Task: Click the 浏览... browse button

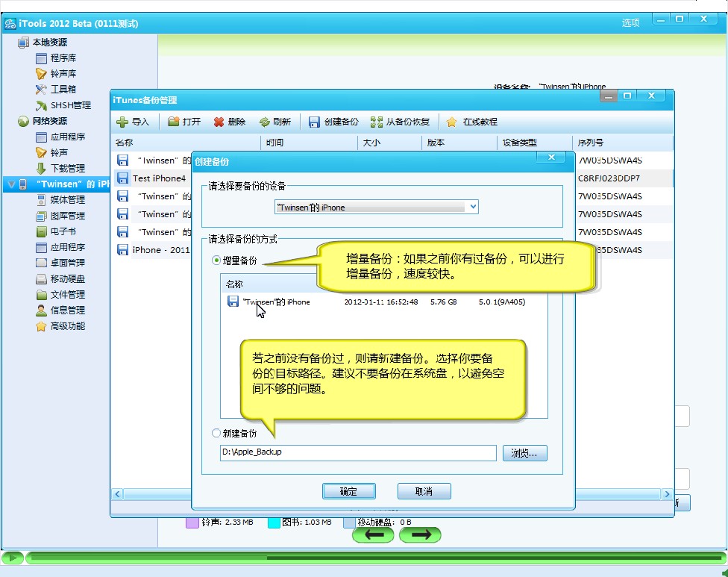Action: (x=524, y=453)
